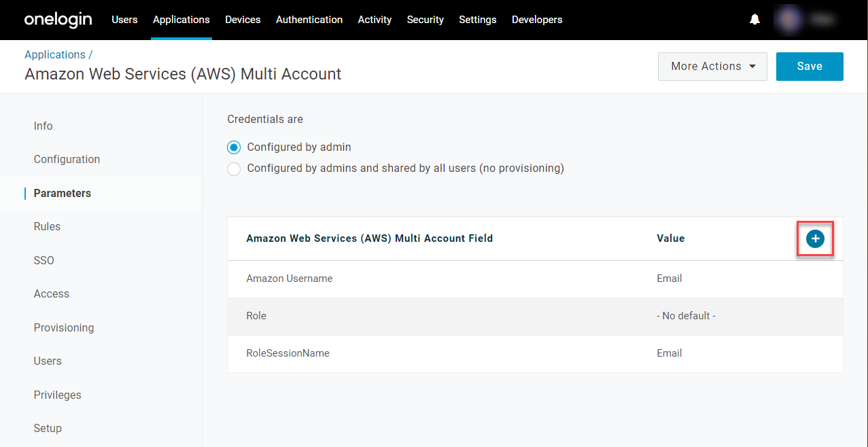Open the RoleSessionName parameter row
868x447 pixels.
point(535,354)
